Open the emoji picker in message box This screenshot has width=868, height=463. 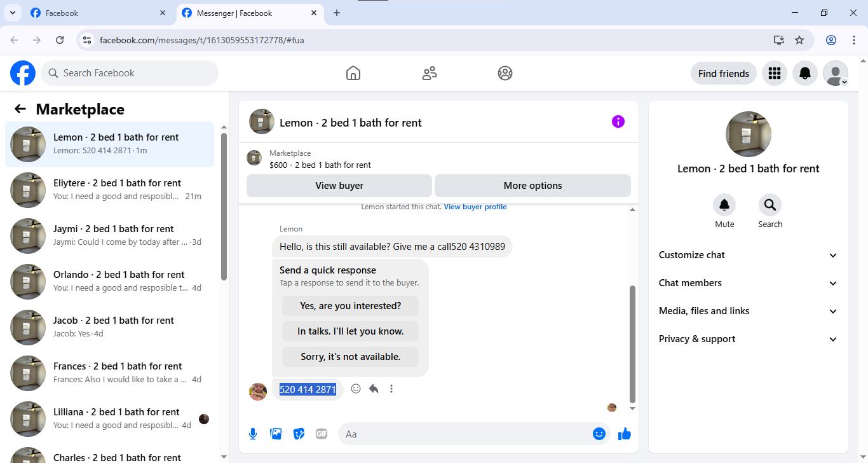tap(599, 434)
